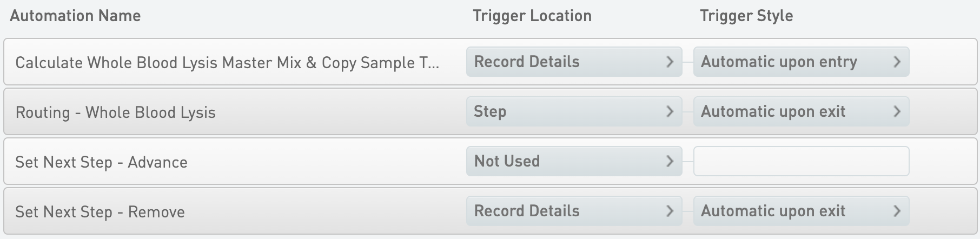
Task: Open Trigger Style dropdown for Routing - Whole Blood Lysis
Action: 800,112
